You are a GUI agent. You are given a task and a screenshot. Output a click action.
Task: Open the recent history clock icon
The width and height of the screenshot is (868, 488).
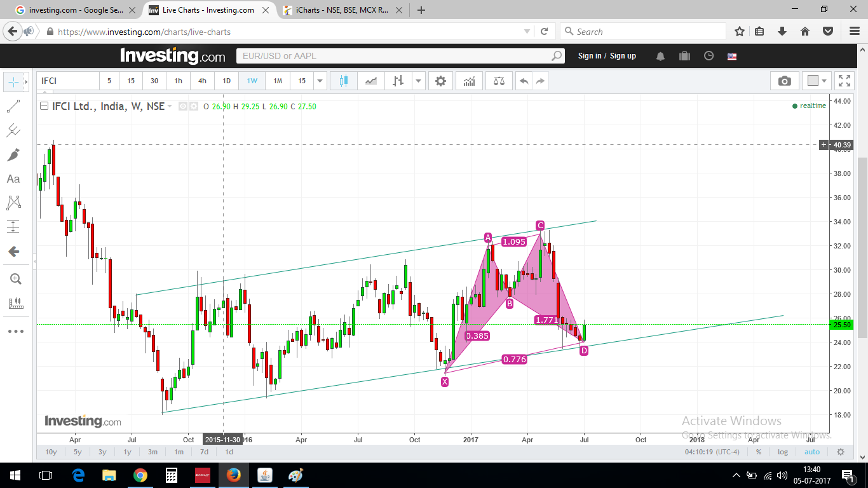click(x=709, y=56)
